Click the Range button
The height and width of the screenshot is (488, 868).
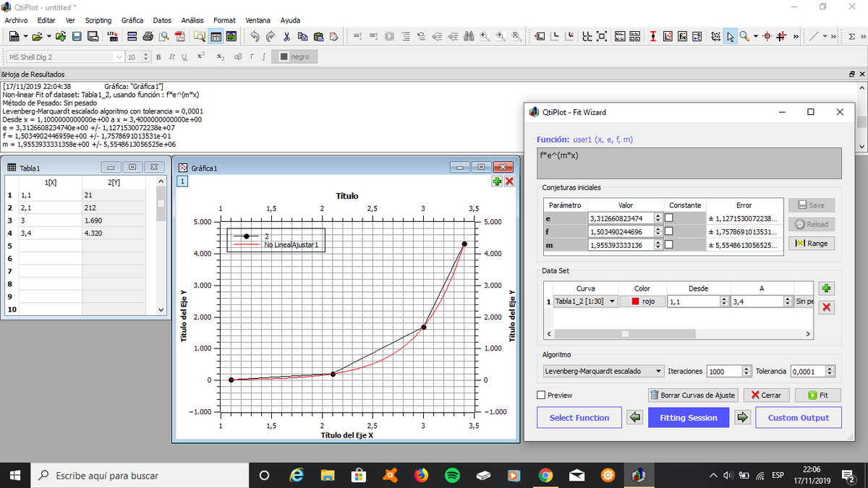[x=811, y=244]
